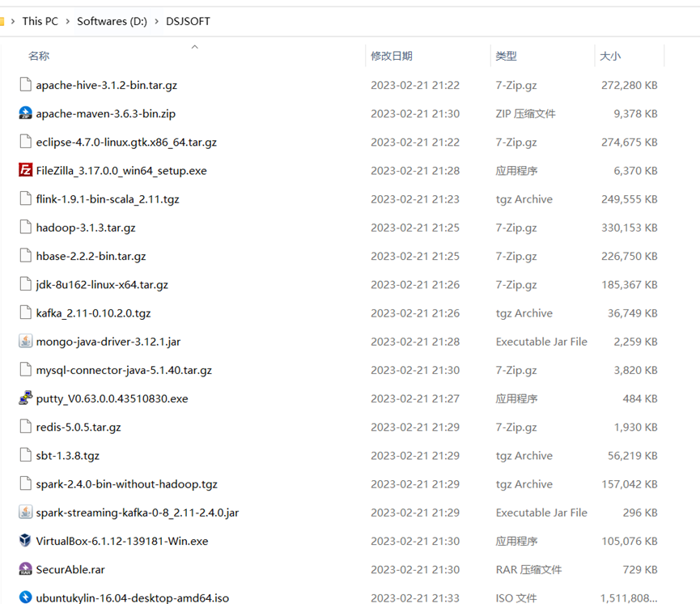Open chevron between Softwares (D:) and DSJSOFT
Image resolution: width=700 pixels, height=604 pixels.
click(x=156, y=21)
